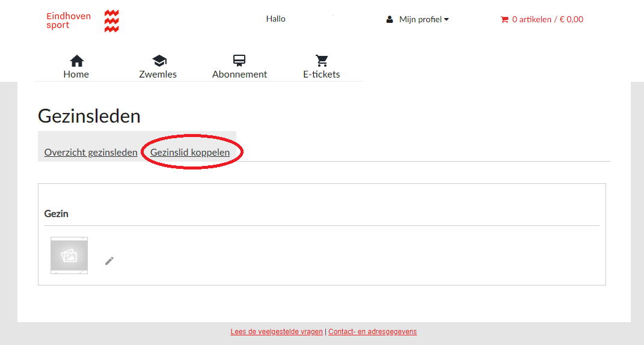Open Contact- en adresgegevens link
Viewport: 644px width, 345px height.
pyautogui.click(x=373, y=332)
